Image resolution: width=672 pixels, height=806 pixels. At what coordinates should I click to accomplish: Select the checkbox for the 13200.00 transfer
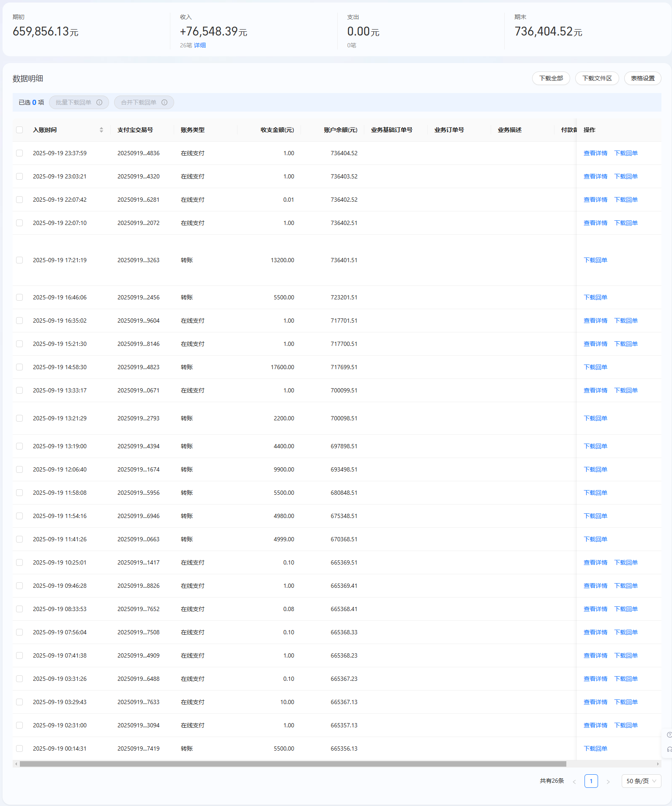click(19, 260)
